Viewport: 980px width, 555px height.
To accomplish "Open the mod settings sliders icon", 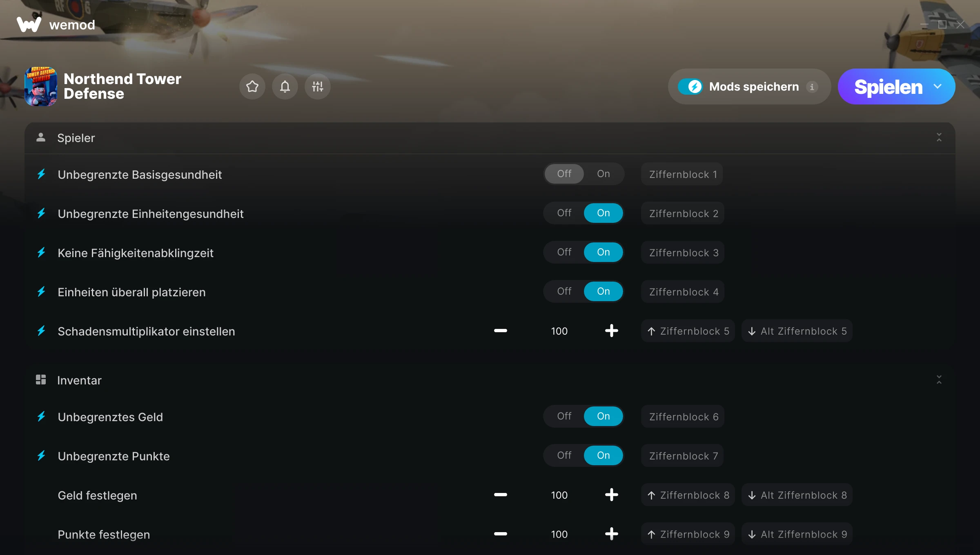I will 318,87.
